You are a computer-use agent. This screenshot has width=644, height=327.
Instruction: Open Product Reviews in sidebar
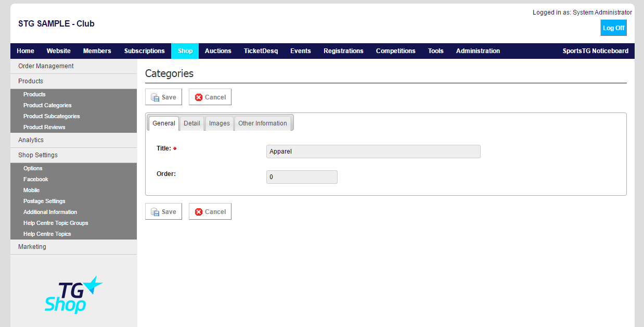(44, 127)
